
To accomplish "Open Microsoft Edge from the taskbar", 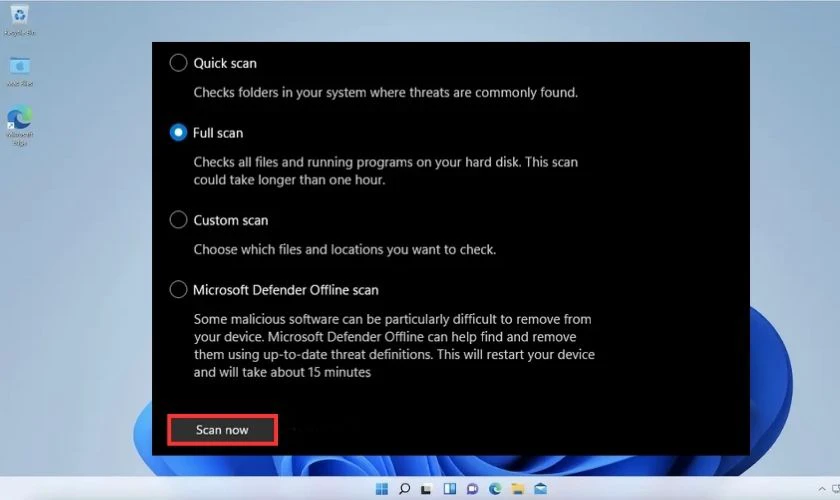I will point(495,489).
